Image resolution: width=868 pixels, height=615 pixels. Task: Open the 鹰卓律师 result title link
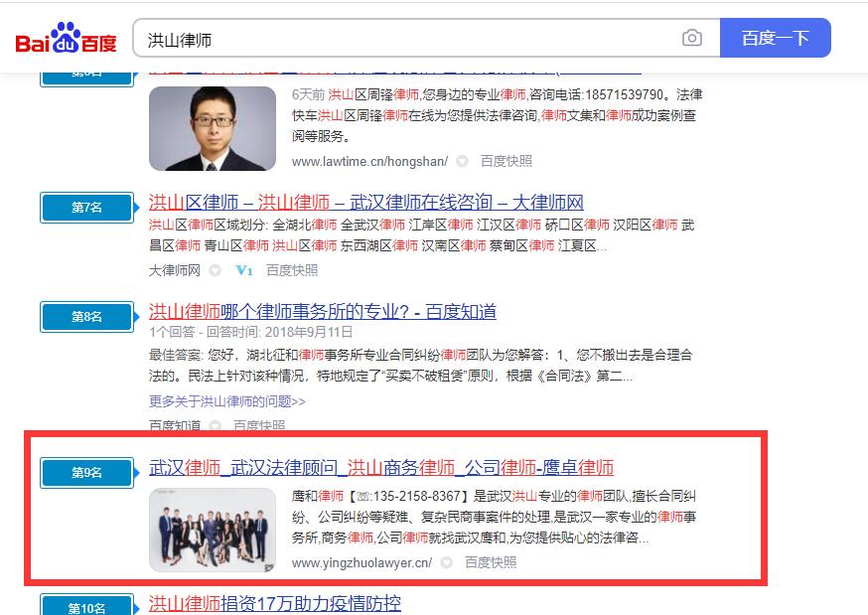(380, 467)
